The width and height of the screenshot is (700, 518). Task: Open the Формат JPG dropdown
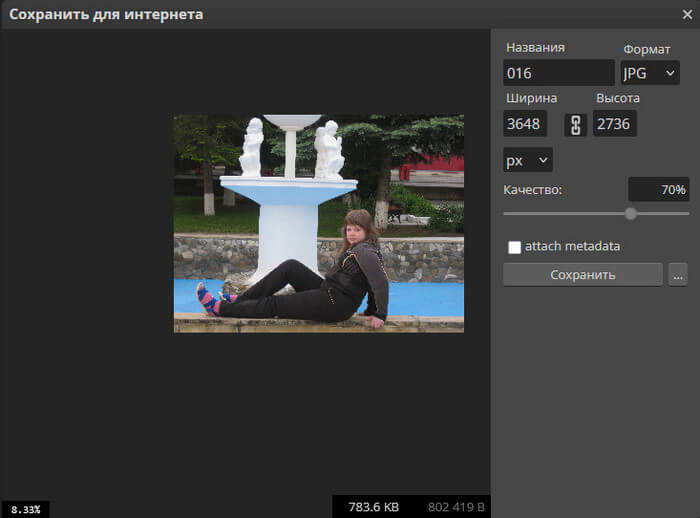coord(650,73)
